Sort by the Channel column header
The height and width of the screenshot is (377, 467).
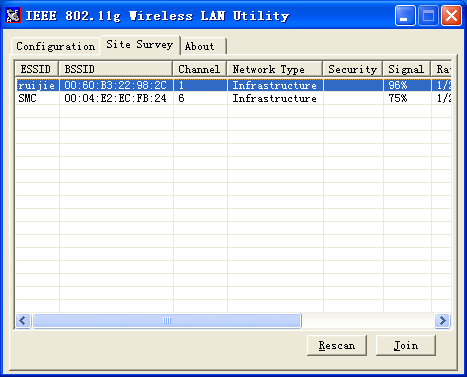[x=200, y=69]
